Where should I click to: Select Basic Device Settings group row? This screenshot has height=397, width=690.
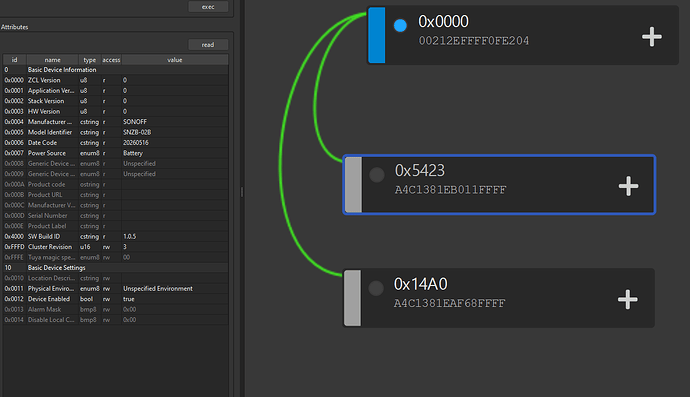tap(116, 268)
